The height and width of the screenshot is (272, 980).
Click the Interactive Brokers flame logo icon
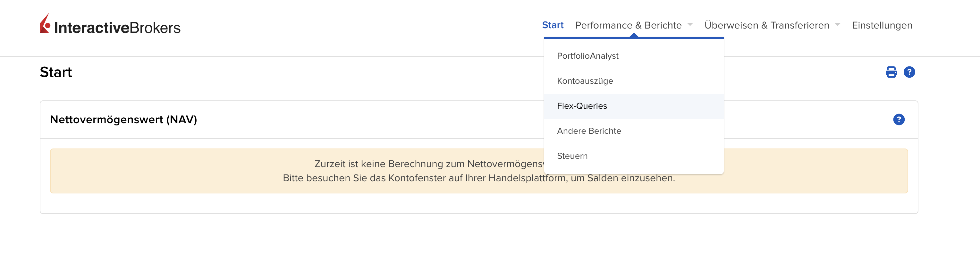tap(45, 24)
